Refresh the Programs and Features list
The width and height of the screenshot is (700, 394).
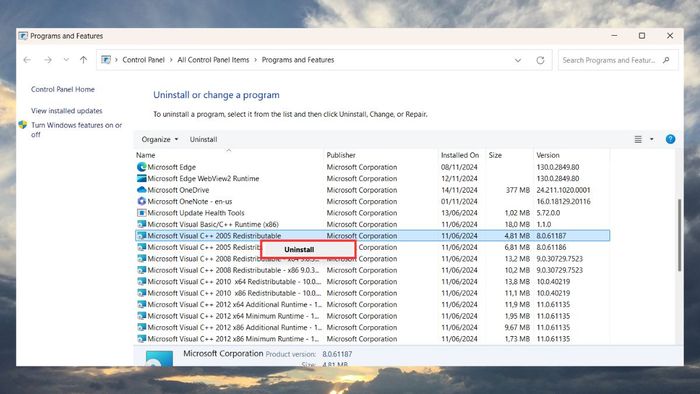click(540, 60)
